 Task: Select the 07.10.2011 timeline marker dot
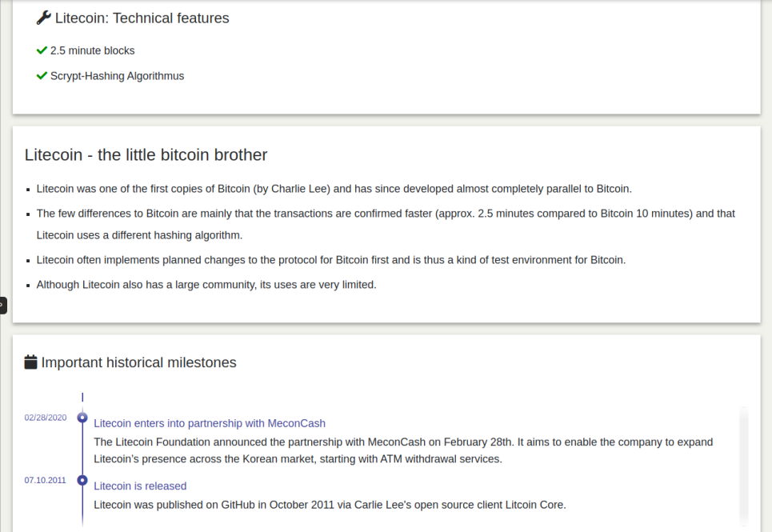point(82,480)
